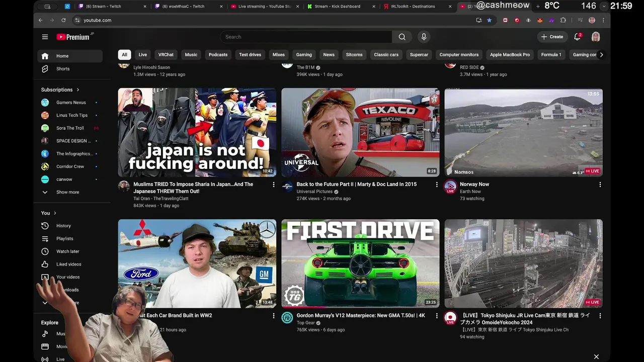The width and height of the screenshot is (644, 362).
Task: Select the VRChat filter chip
Action: click(166, 55)
